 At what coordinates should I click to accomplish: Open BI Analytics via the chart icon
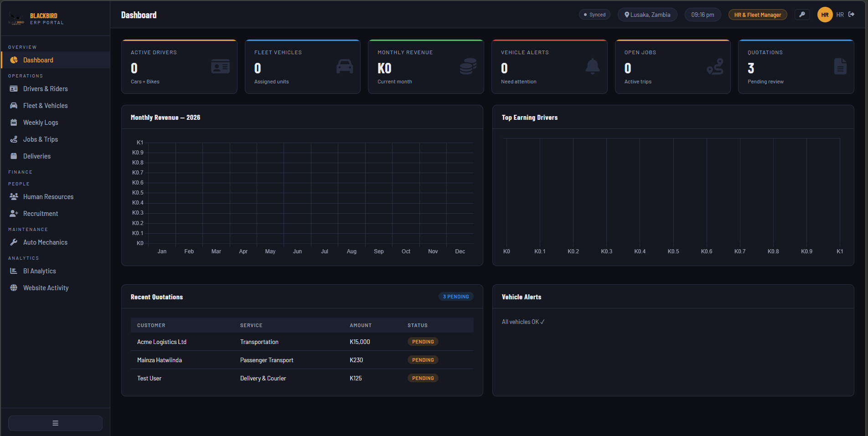(x=14, y=271)
